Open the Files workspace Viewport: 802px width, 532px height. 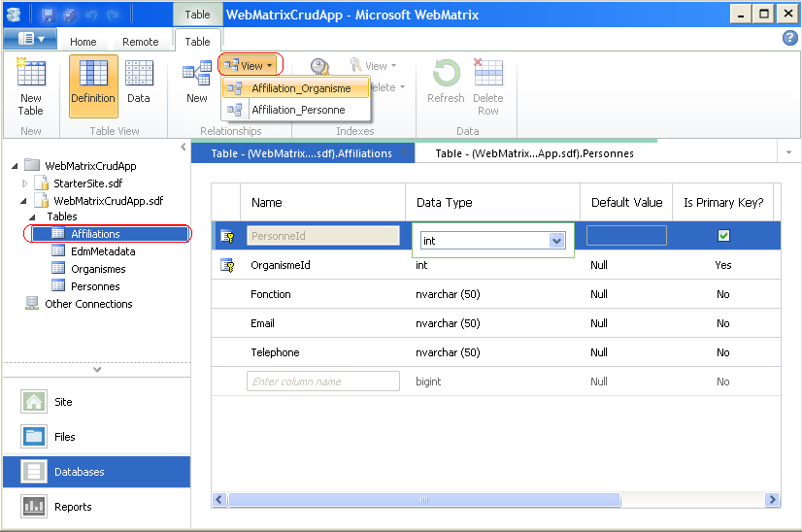click(x=64, y=437)
